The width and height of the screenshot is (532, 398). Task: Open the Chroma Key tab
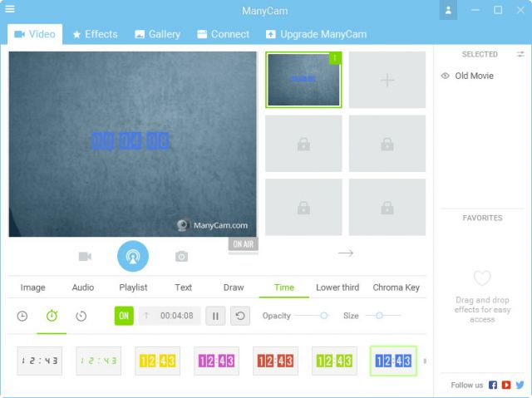click(x=396, y=287)
